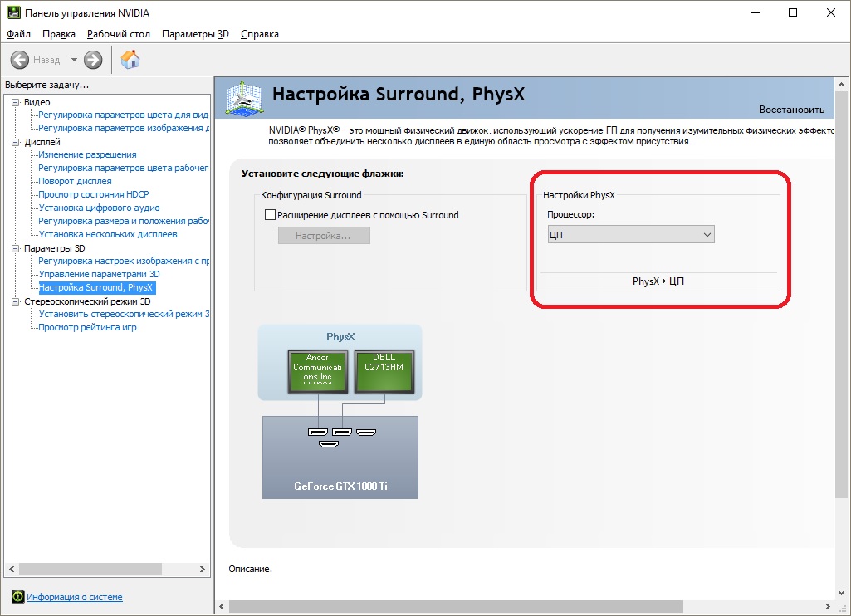Image resolution: width=851 pixels, height=616 pixels.
Task: Collapse the Стереоскопический режим 3D node
Action: (x=16, y=301)
